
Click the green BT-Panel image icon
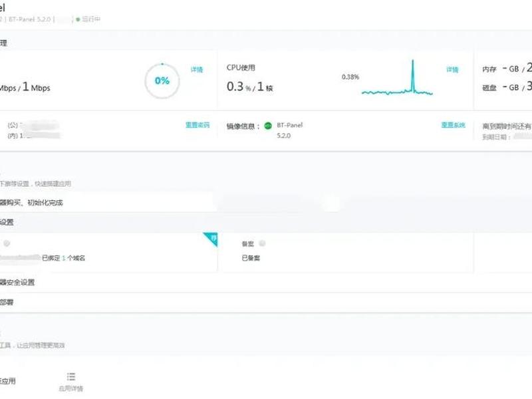[268, 126]
